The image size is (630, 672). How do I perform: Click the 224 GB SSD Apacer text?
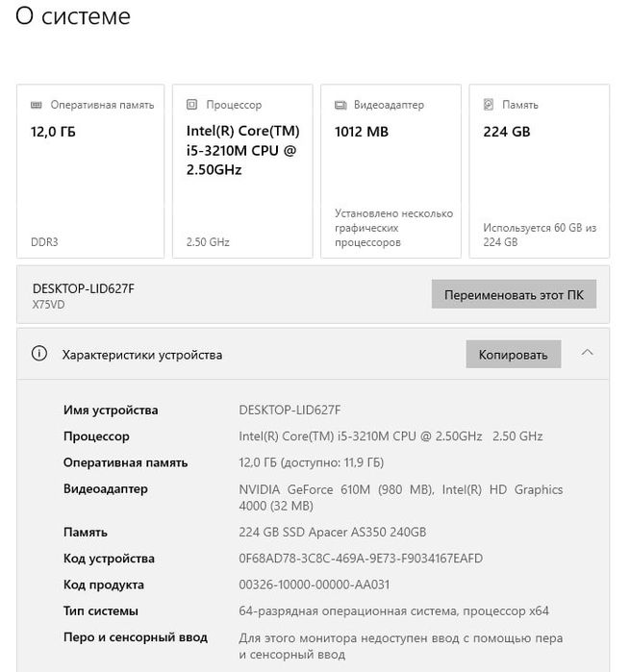coord(332,533)
